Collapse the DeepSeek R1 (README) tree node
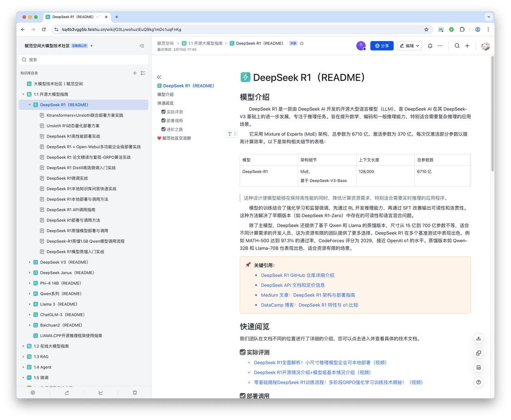This screenshot has width=511, height=420. click(30, 105)
